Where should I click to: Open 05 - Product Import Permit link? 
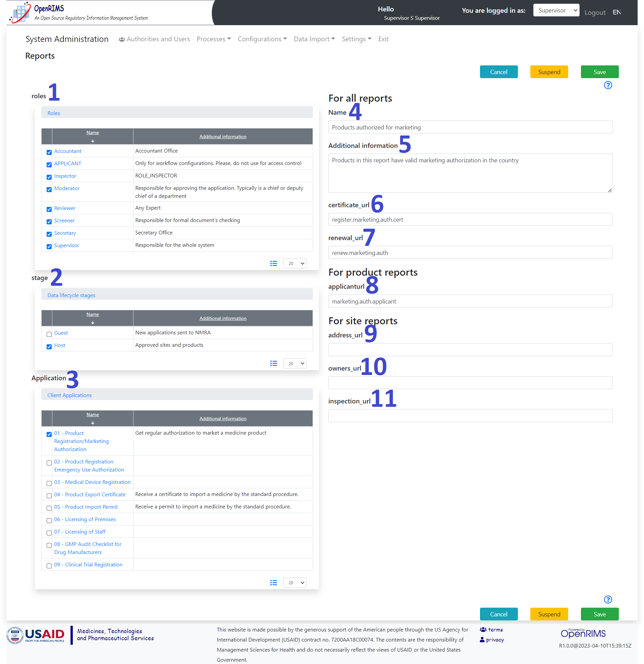click(x=86, y=507)
